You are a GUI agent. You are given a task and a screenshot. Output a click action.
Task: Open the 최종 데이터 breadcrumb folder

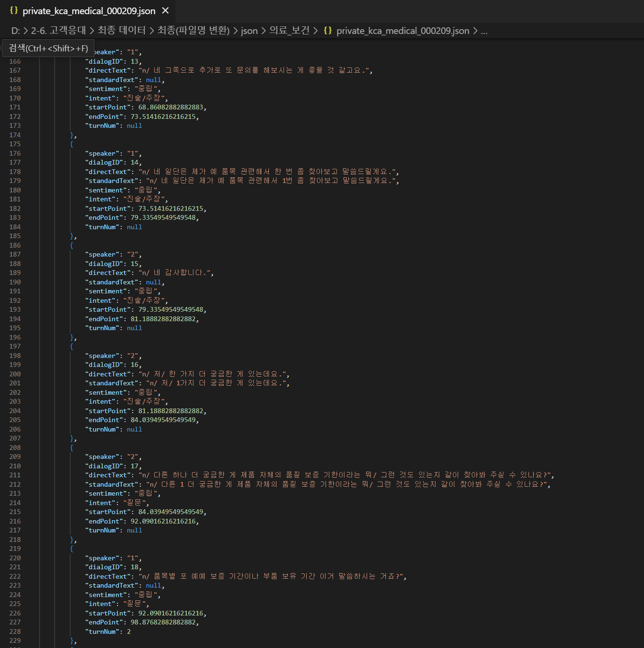[121, 31]
